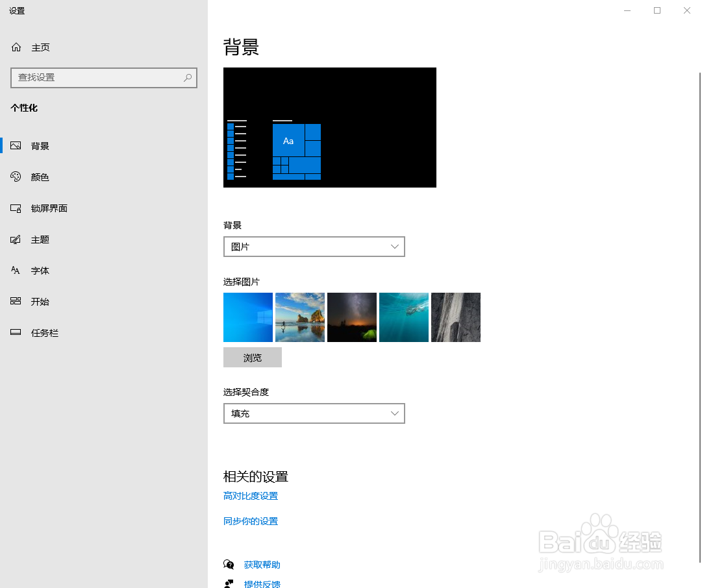Open 同步你的设置 link
Viewport: 702px width, 588px height.
251,521
